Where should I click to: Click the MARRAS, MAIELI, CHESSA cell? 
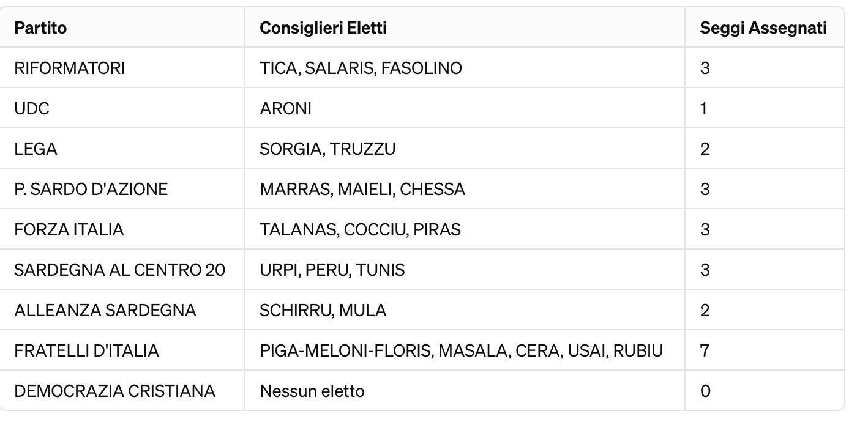(x=362, y=190)
